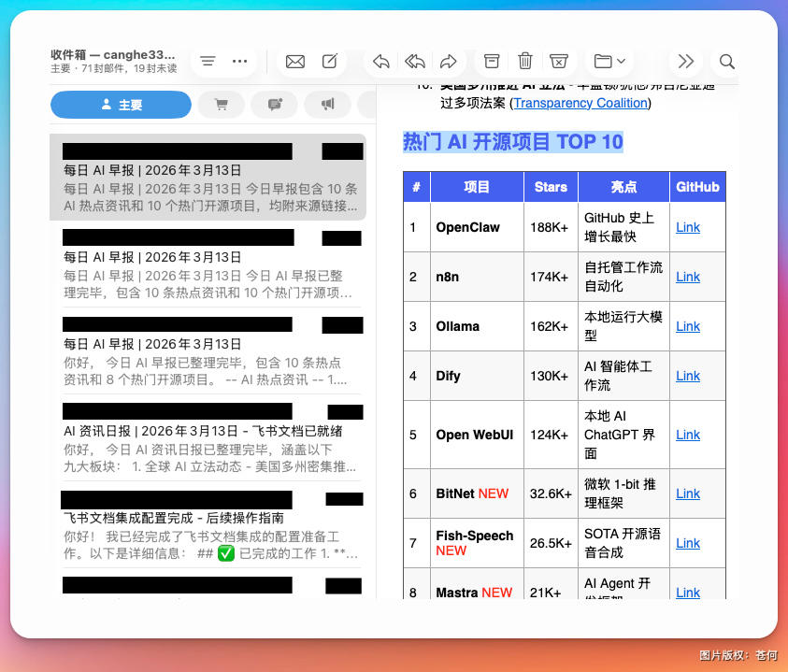This screenshot has width=788, height=672.
Task: Open search with the magnifier icon
Action: 726,62
